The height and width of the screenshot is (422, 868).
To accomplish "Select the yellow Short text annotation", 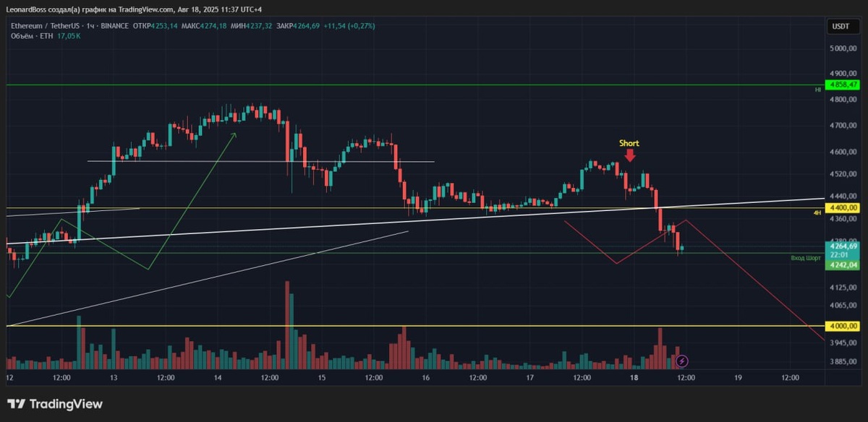I will coord(629,143).
